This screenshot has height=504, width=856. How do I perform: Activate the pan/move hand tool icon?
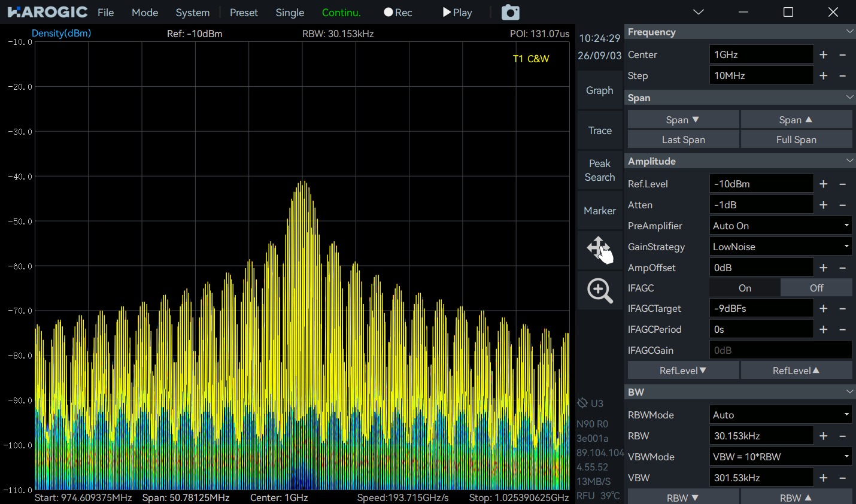click(600, 250)
